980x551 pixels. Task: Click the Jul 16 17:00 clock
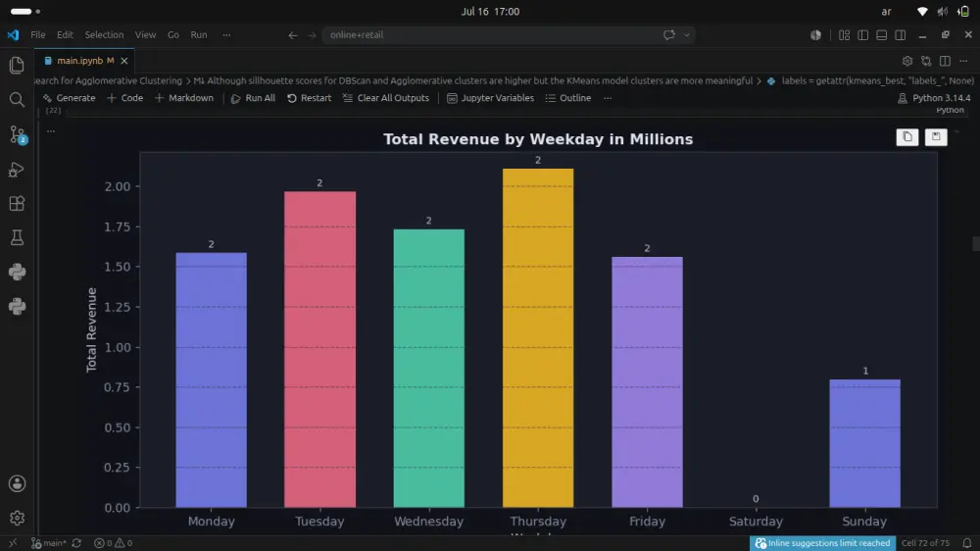pos(490,11)
